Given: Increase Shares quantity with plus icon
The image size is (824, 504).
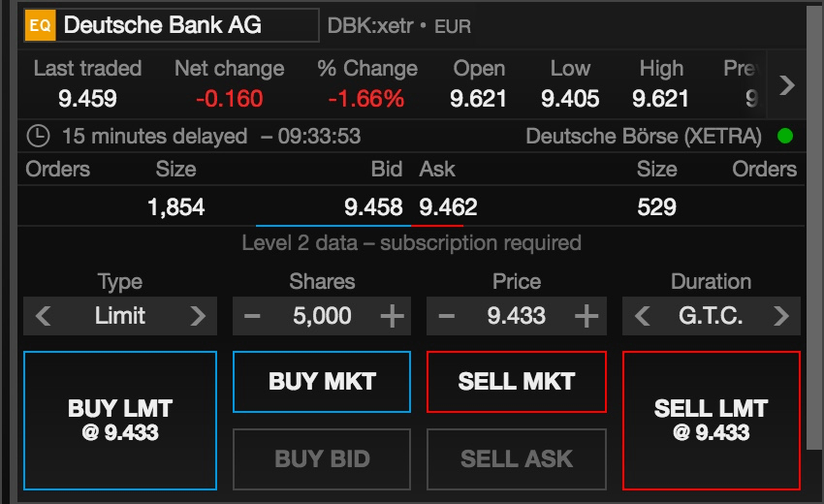Looking at the screenshot, I should tap(392, 316).
